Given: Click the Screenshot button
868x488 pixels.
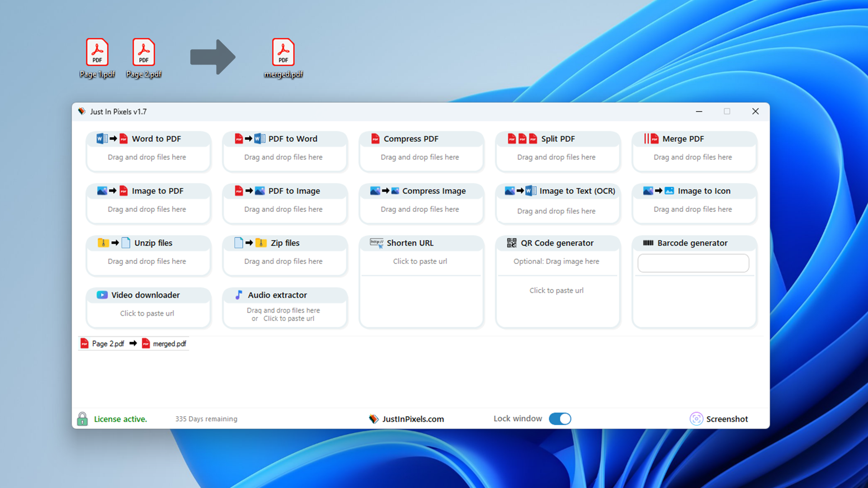Looking at the screenshot, I should [x=727, y=419].
